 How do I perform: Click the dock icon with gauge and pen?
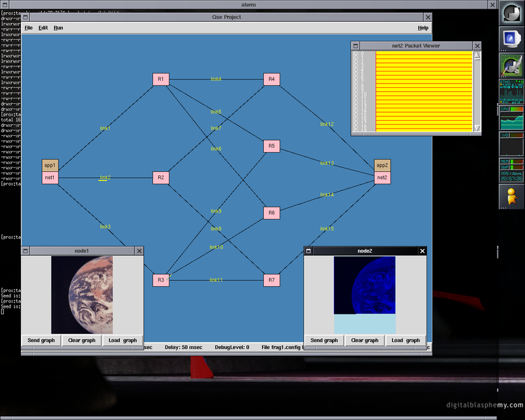tap(512, 66)
